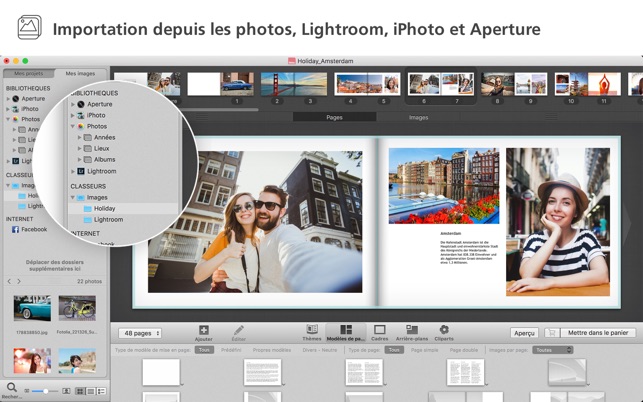Click the Ajouter plus icon
Viewport: 643px width, 402px height.
click(x=204, y=330)
